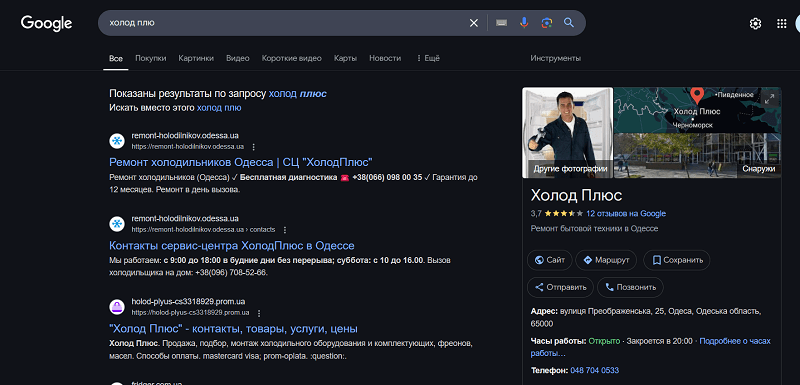Open quick settings gear icon
The image size is (800, 385).
[755, 23]
